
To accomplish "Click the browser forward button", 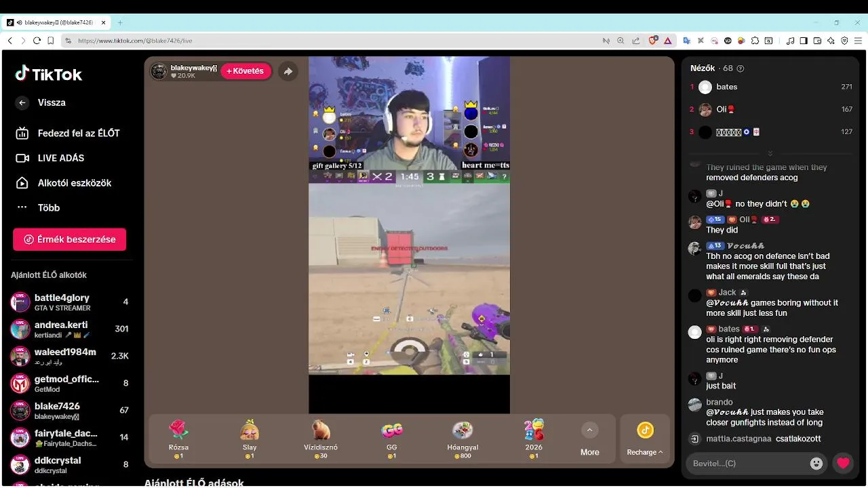I will [x=23, y=41].
